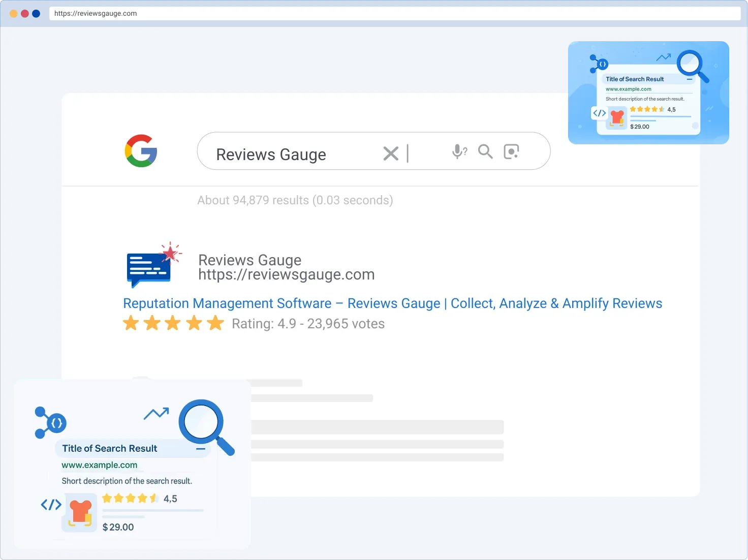Image resolution: width=748 pixels, height=560 pixels.
Task: Click the trending arrow icon in bottom-left card
Action: 156,414
